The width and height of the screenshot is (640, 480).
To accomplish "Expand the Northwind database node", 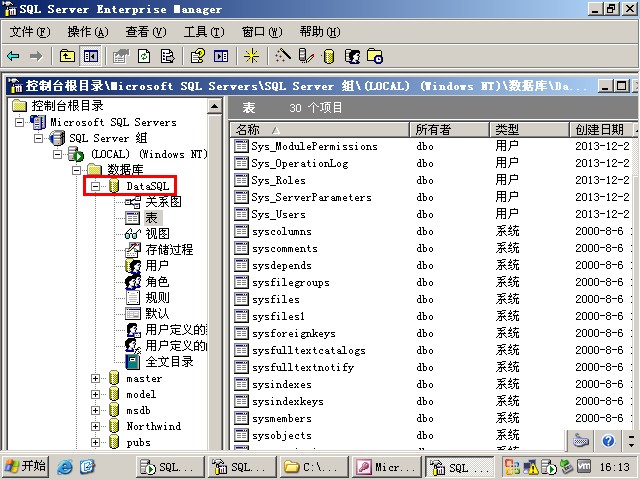I will point(96,426).
